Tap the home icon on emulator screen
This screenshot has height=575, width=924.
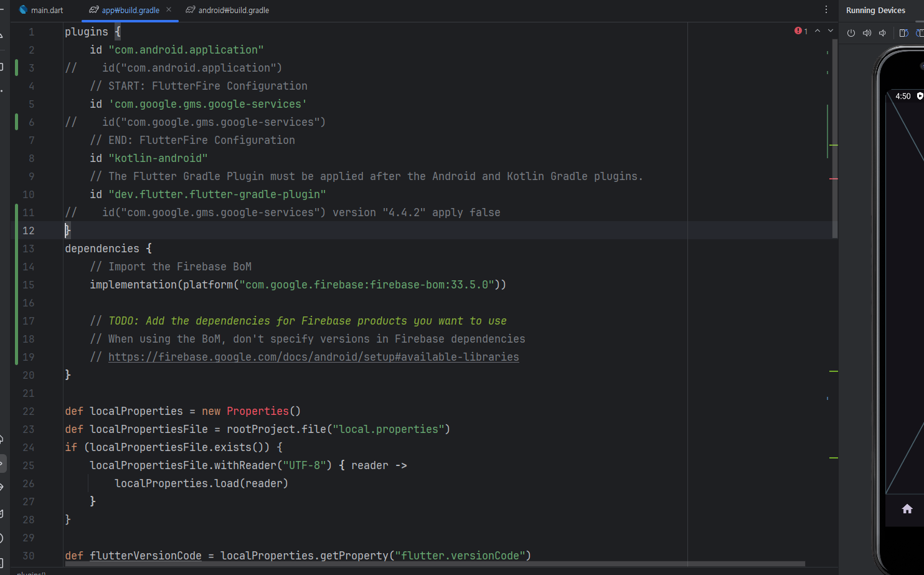click(907, 509)
